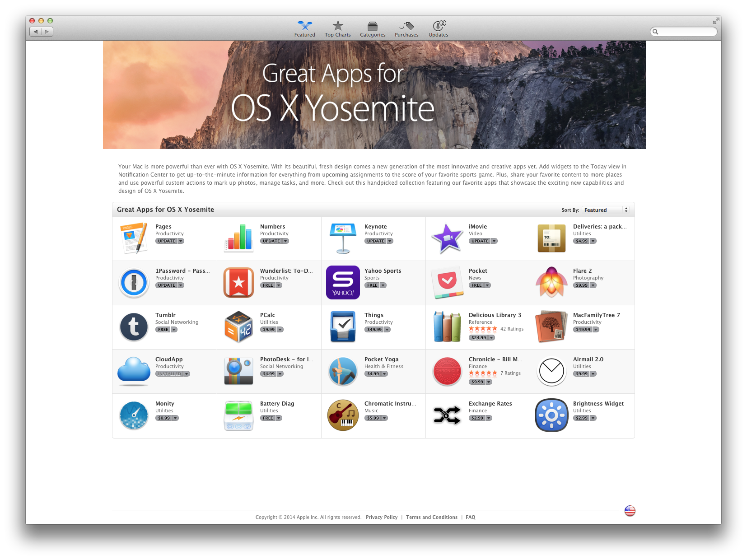The height and width of the screenshot is (560, 747).
Task: Switch to the Purchases tab
Action: pyautogui.click(x=406, y=29)
